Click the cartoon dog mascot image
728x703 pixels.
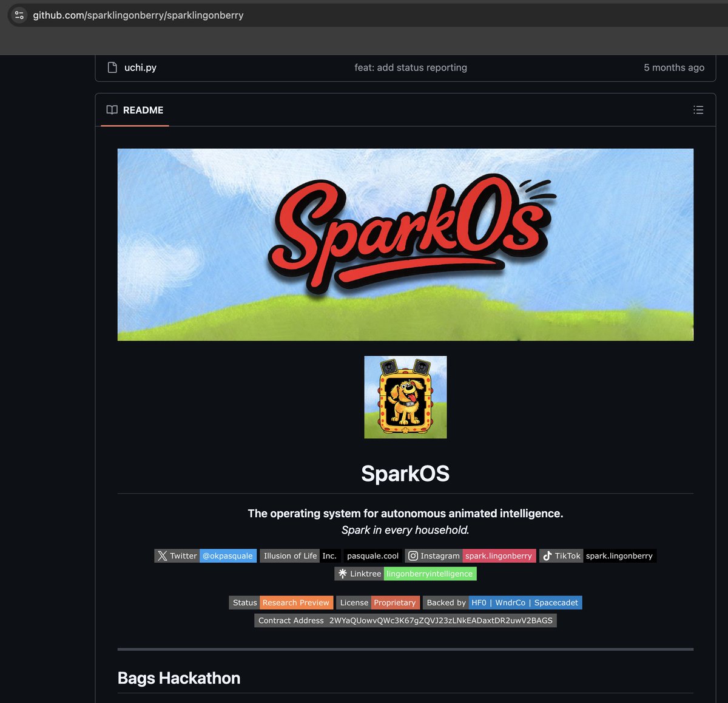pyautogui.click(x=405, y=397)
